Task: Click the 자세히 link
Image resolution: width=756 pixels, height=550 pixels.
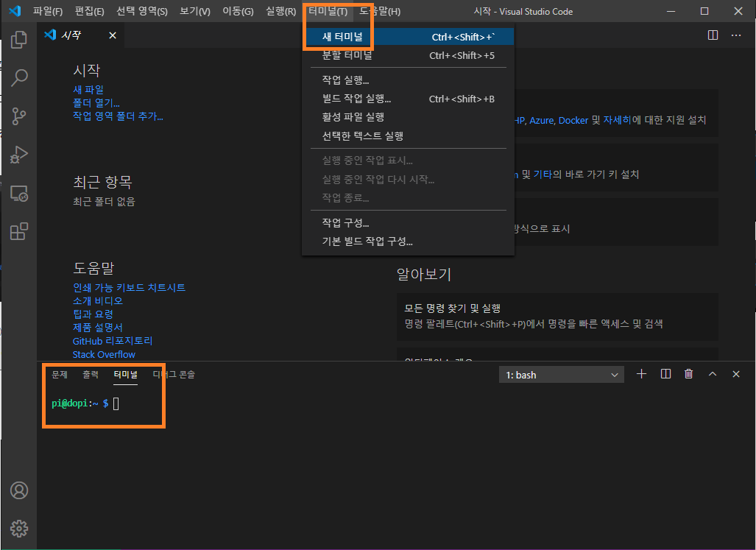Action: [x=617, y=120]
